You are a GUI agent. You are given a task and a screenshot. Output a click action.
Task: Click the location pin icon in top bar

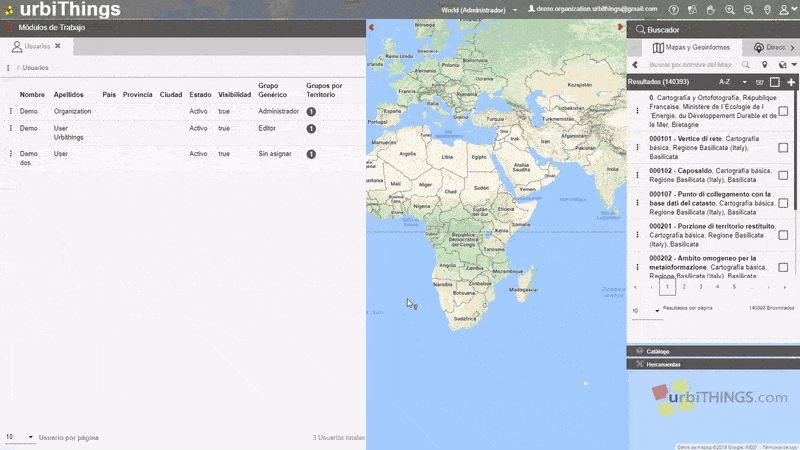[x=767, y=10]
